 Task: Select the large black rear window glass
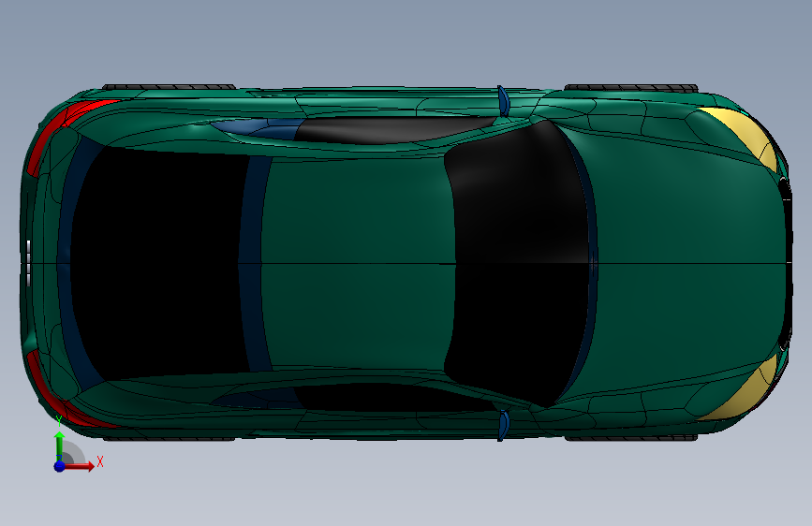[158, 263]
